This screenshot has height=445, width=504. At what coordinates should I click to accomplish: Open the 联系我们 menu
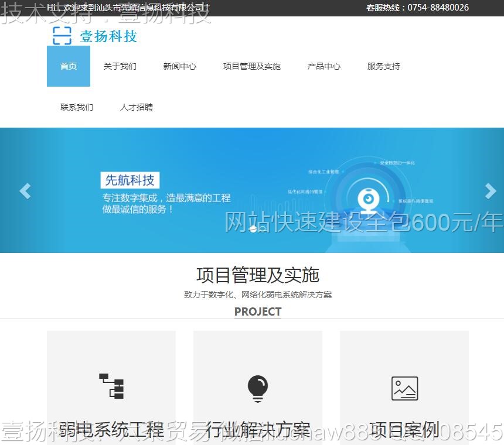pyautogui.click(x=77, y=107)
